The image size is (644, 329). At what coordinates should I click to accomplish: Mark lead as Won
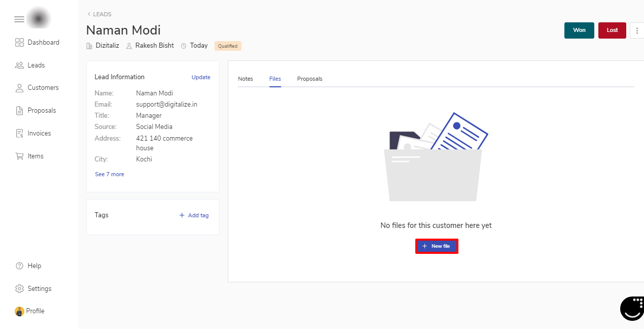click(579, 30)
